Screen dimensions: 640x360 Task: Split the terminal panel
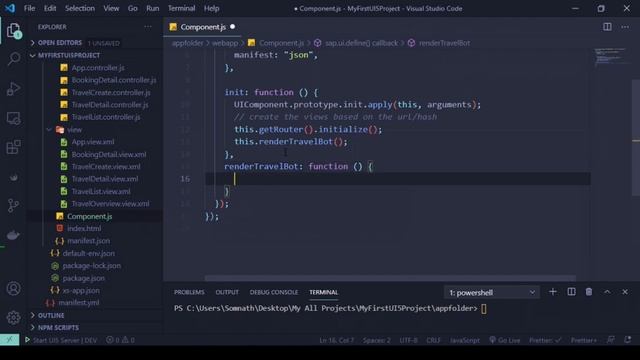(571, 292)
